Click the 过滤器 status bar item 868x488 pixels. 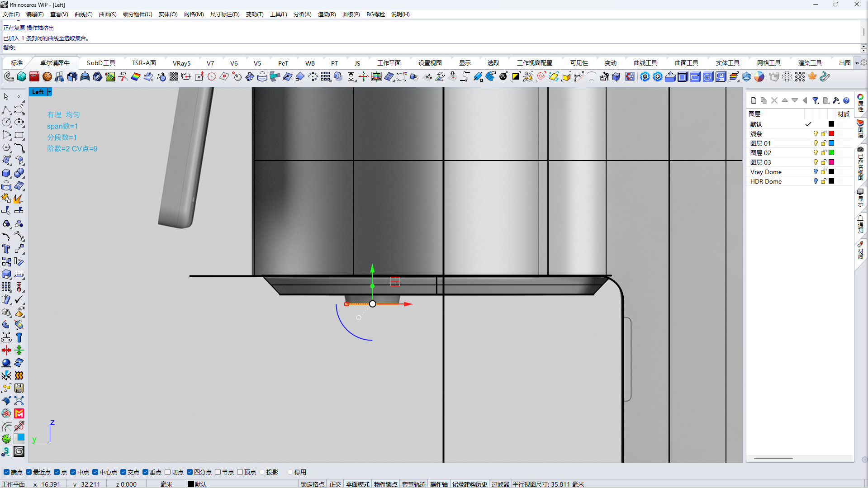[500, 484]
